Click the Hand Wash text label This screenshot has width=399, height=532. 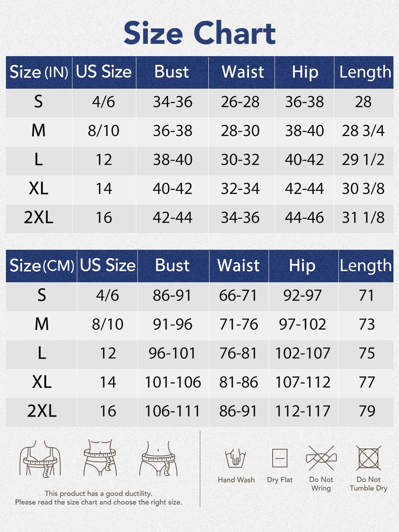pos(236,480)
